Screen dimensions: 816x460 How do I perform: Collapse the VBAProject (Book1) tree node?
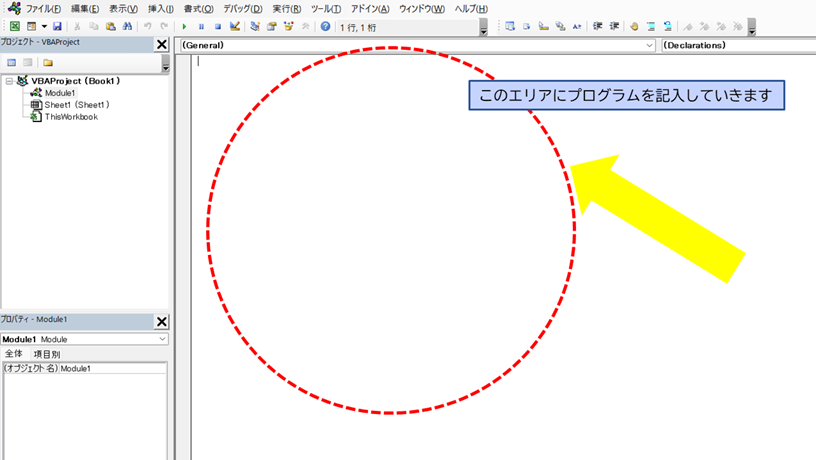click(x=9, y=81)
